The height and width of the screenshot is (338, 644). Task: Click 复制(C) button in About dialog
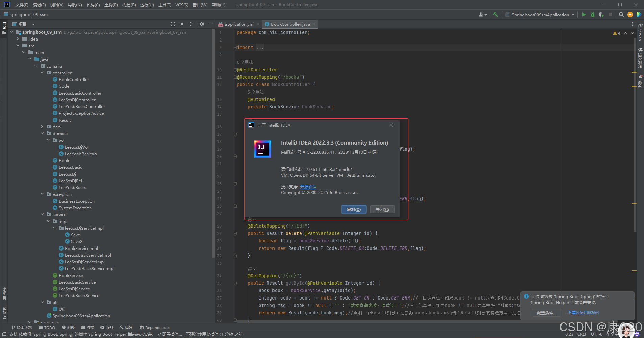(x=354, y=210)
